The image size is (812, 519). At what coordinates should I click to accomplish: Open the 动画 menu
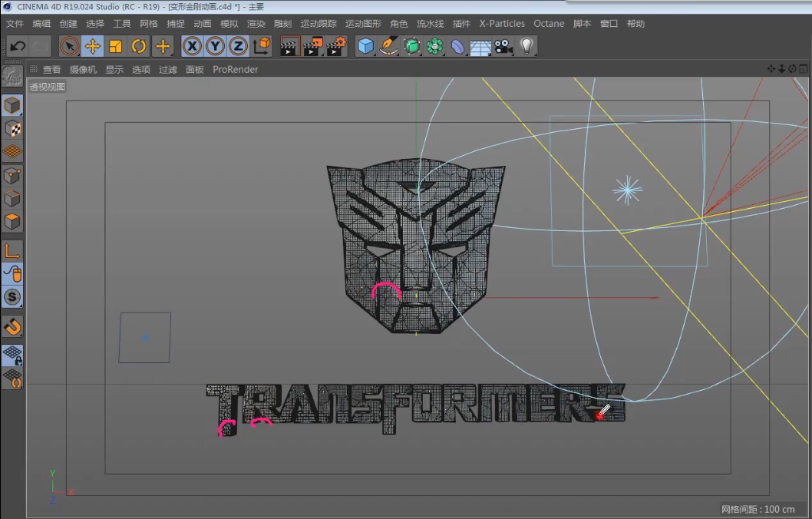coord(203,24)
